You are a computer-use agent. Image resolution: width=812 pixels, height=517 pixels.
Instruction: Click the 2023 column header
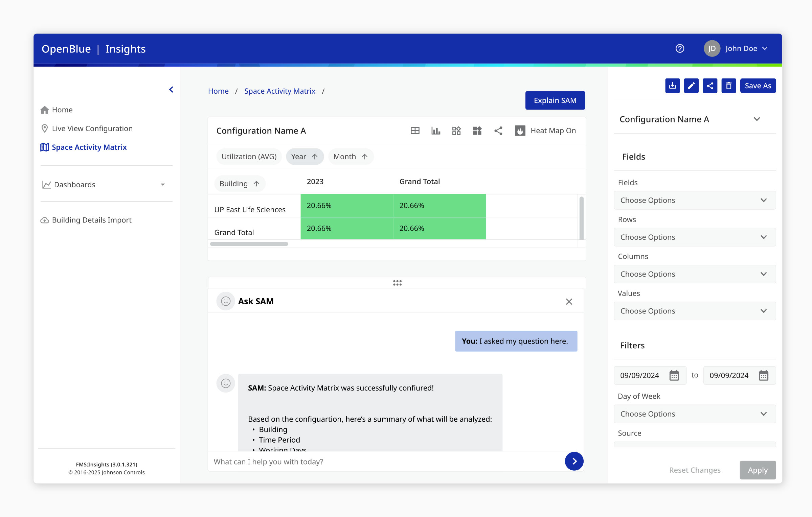(x=315, y=182)
